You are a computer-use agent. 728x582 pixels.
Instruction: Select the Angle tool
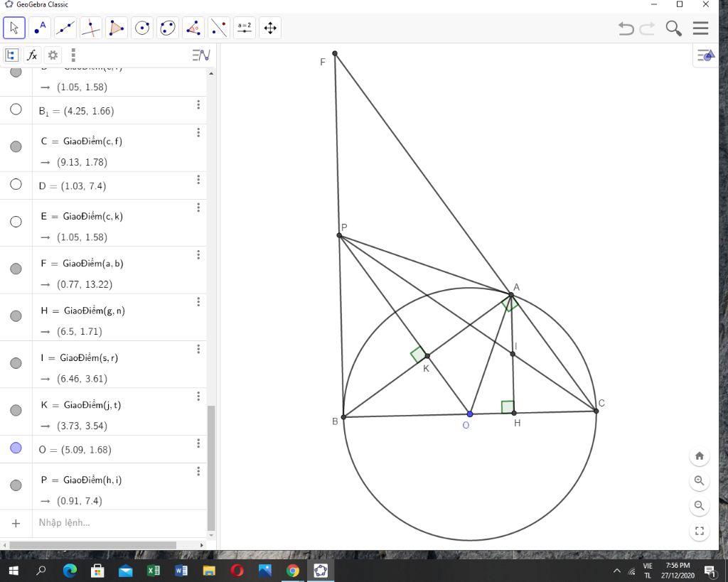tap(193, 28)
